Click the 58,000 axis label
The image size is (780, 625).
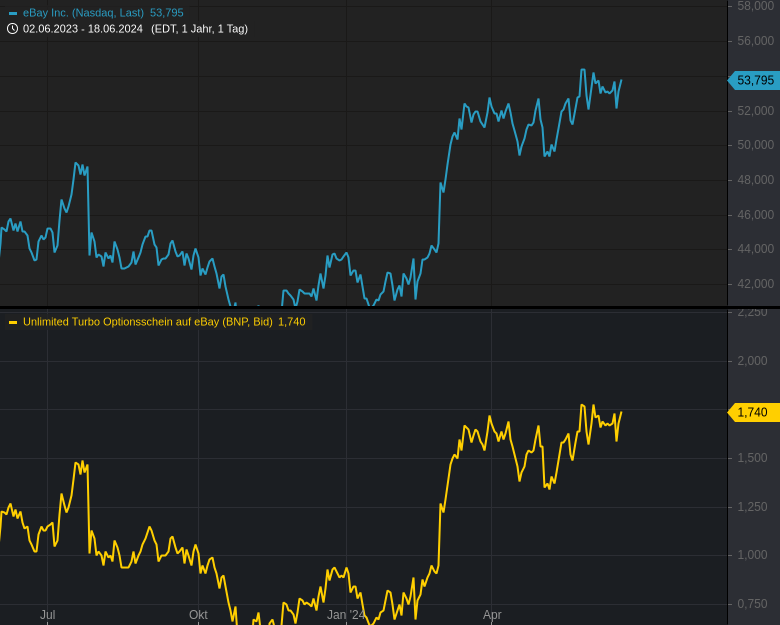756,6
